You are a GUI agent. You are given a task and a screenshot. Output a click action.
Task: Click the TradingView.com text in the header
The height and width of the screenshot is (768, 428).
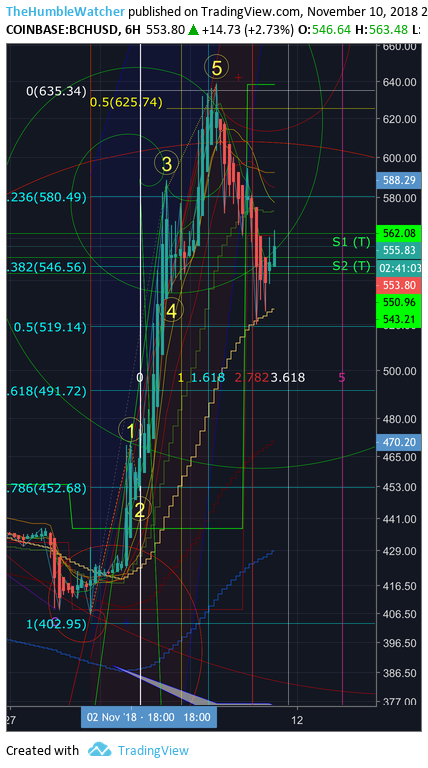253,11
